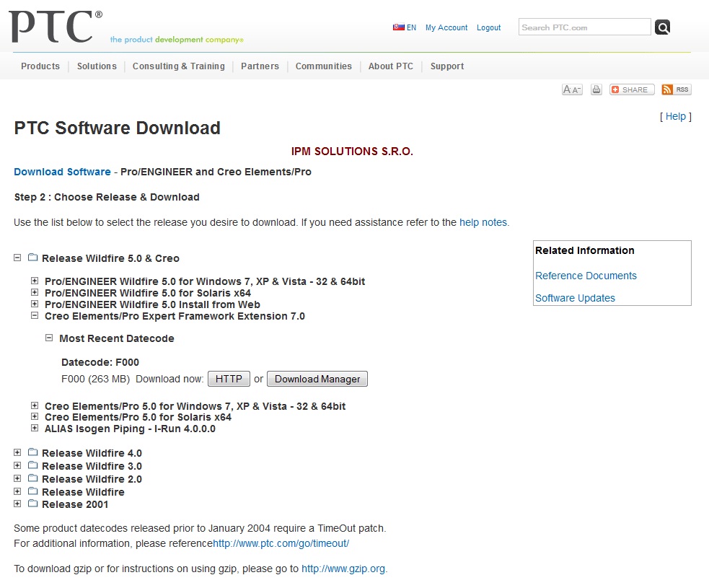The height and width of the screenshot is (588, 709).
Task: Expand Pro/ENGINEER Wildfire 5.0 for Windows 7
Action: [x=35, y=281]
